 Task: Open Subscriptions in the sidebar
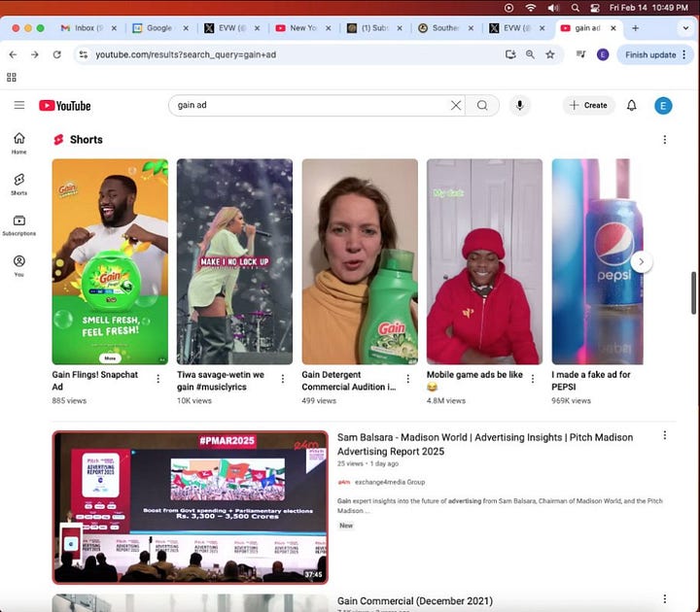tap(19, 225)
